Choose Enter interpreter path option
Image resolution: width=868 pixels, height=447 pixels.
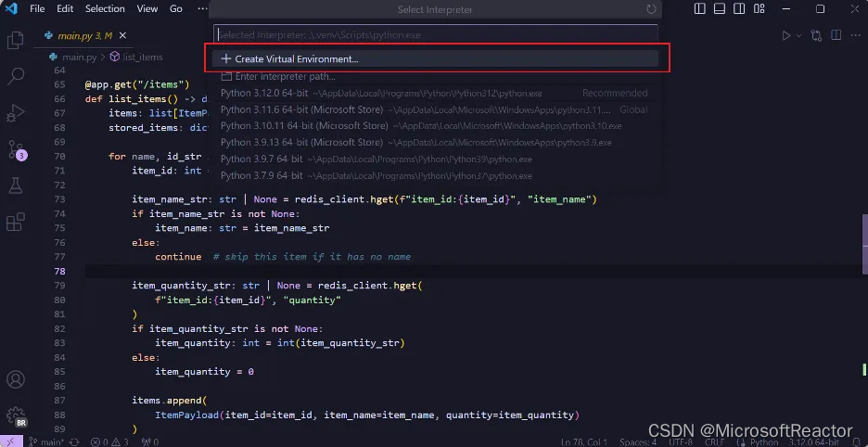click(x=436, y=76)
